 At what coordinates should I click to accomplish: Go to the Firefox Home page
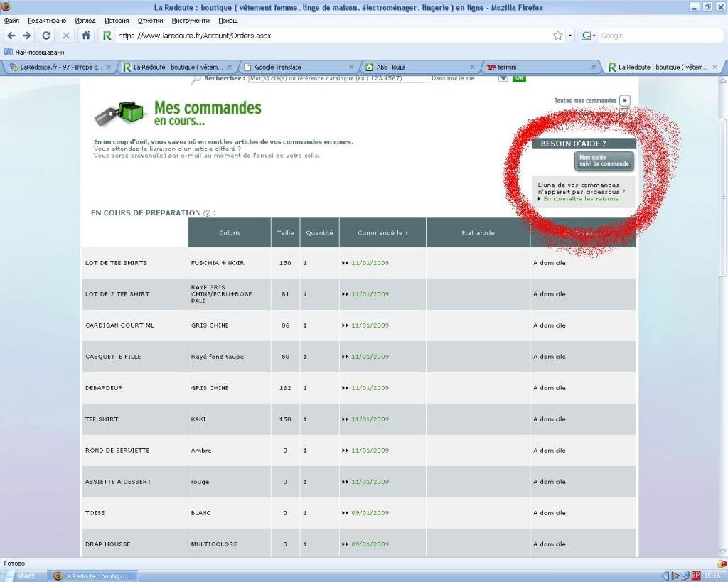tap(86, 36)
